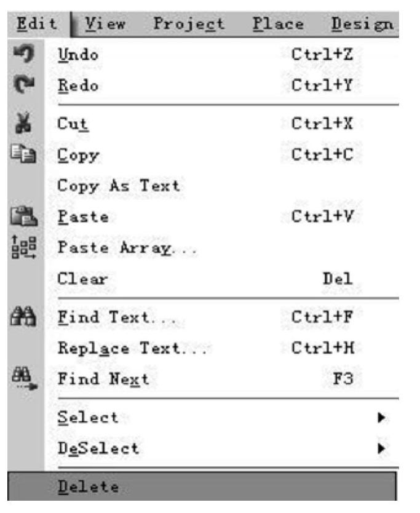Click the Find Next binoculars icon
This screenshot has width=420, height=513.
(x=24, y=379)
